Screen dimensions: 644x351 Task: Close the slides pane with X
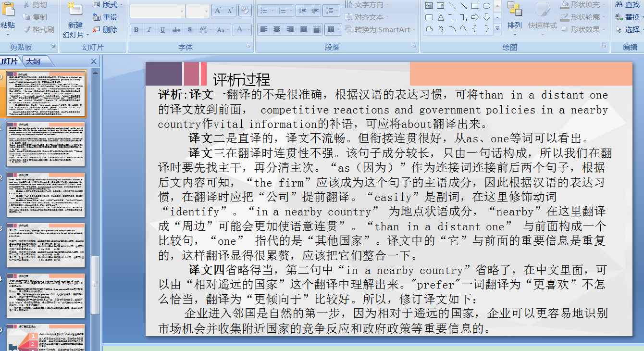(x=94, y=62)
